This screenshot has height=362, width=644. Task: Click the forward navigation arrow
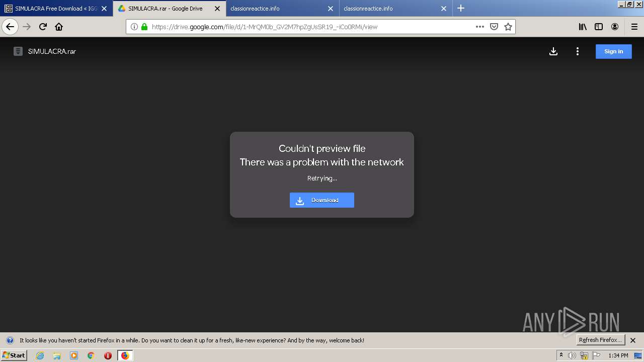[27, 27]
